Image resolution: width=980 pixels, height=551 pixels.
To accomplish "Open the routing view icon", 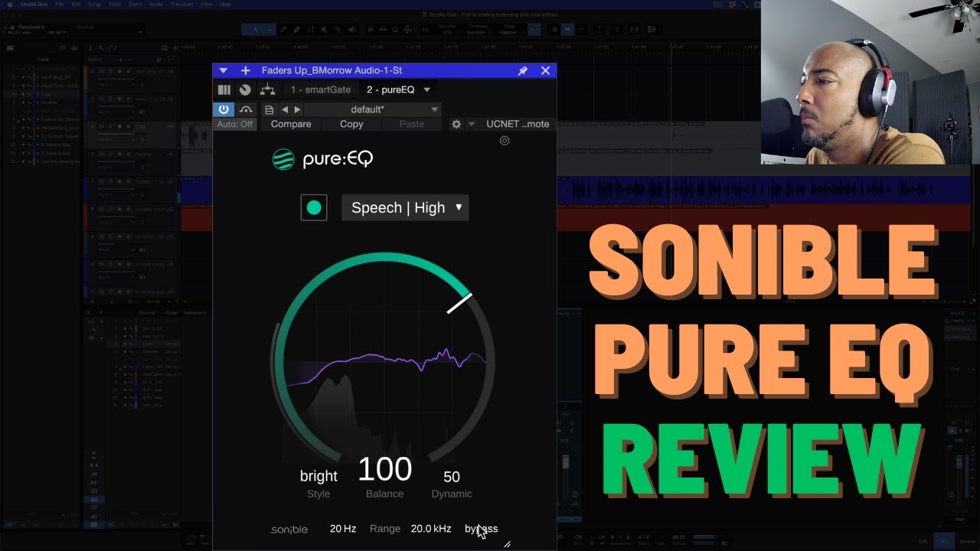I will [x=267, y=90].
